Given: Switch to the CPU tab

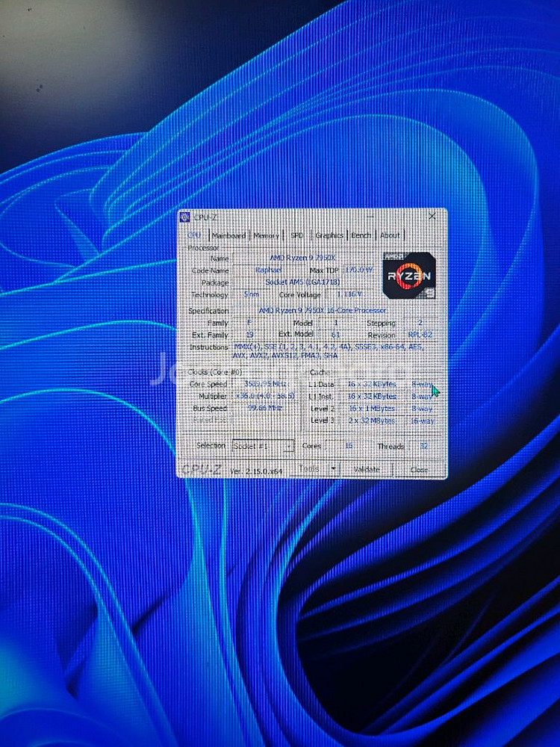Looking at the screenshot, I should coord(194,235).
